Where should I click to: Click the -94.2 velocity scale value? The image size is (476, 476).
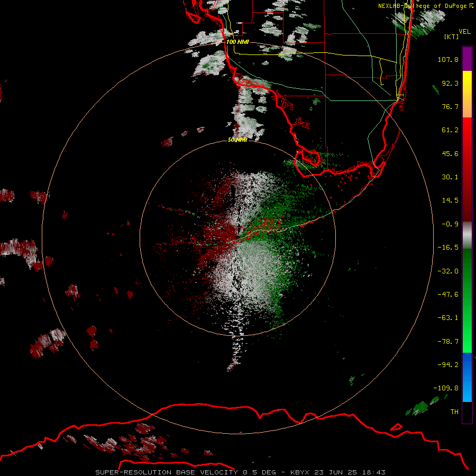tap(448, 365)
